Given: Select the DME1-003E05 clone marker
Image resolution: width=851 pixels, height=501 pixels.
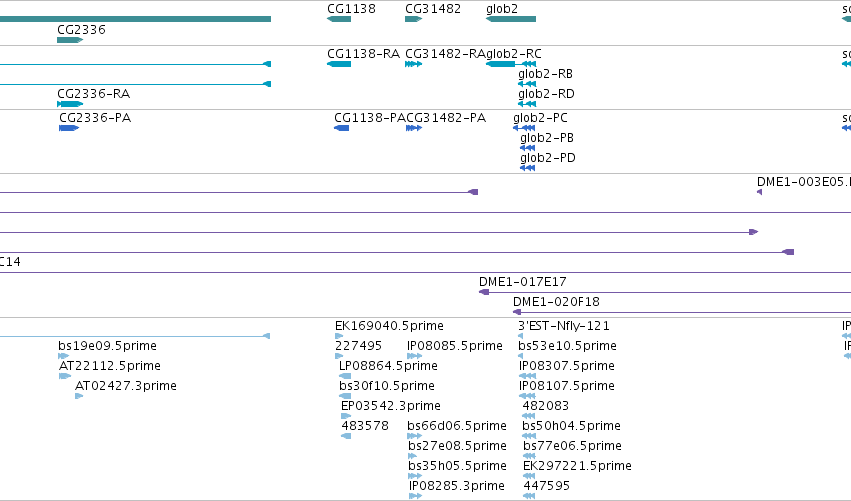Looking at the screenshot, I should (759, 192).
